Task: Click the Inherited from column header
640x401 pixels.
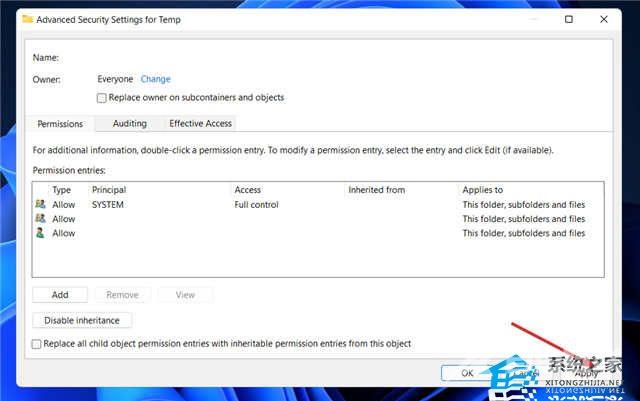Action: click(375, 189)
